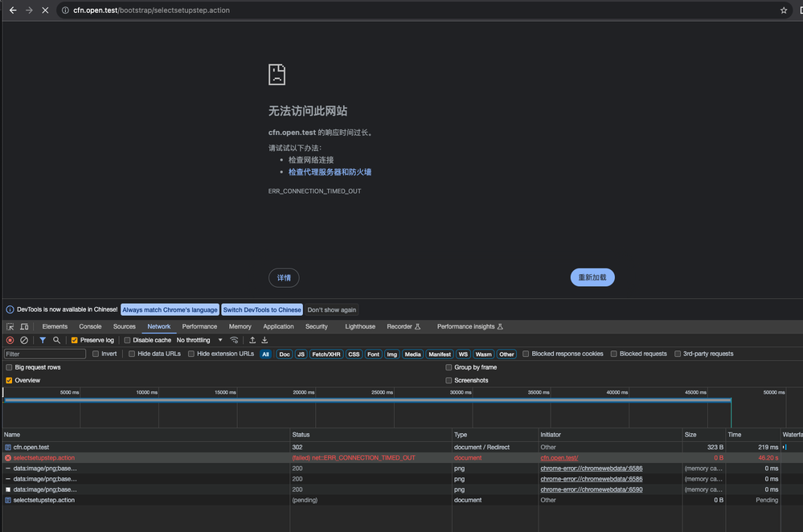
Task: Enable the Screenshots checkbox
Action: click(x=449, y=380)
